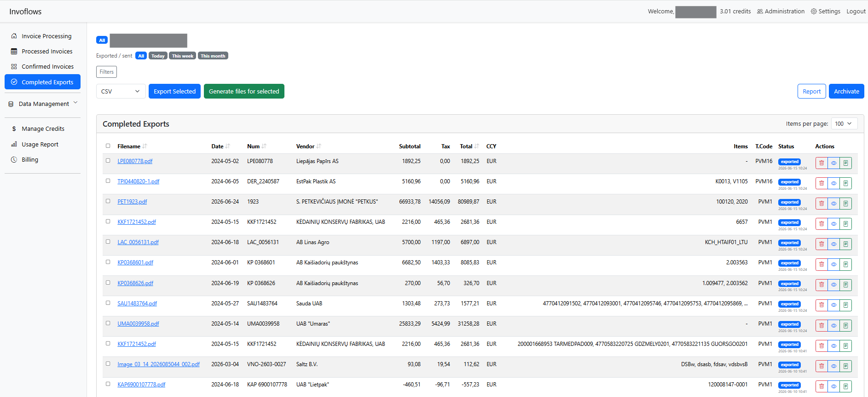The image size is (868, 397).
Task: Open the Report button
Action: (x=812, y=91)
